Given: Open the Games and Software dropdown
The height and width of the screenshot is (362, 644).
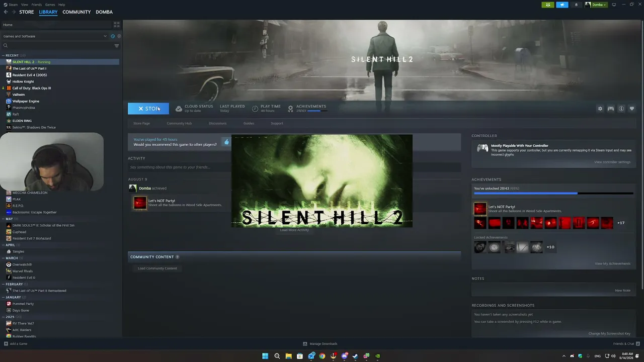Looking at the screenshot, I should pyautogui.click(x=55, y=36).
